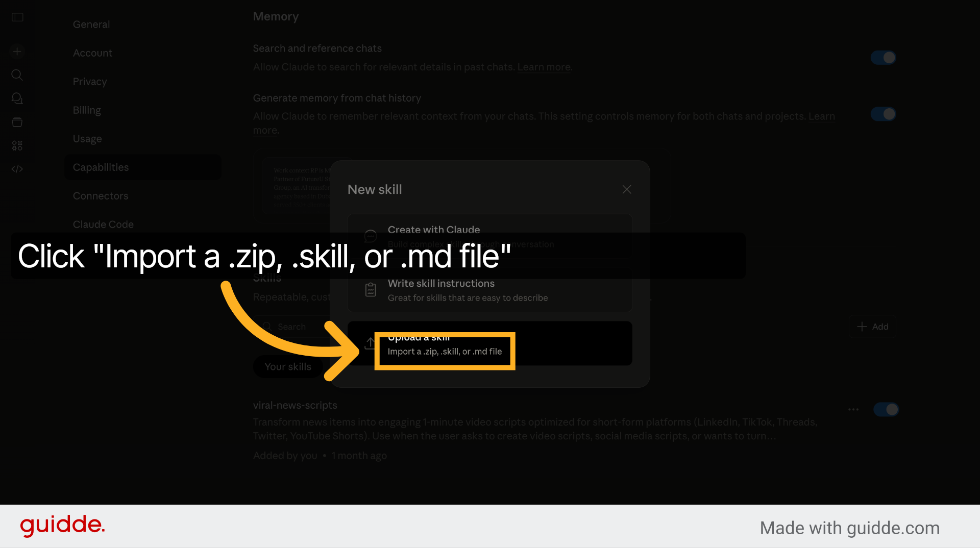The image size is (980, 548).
Task: Open the artifacts grid icon
Action: pyautogui.click(x=17, y=145)
